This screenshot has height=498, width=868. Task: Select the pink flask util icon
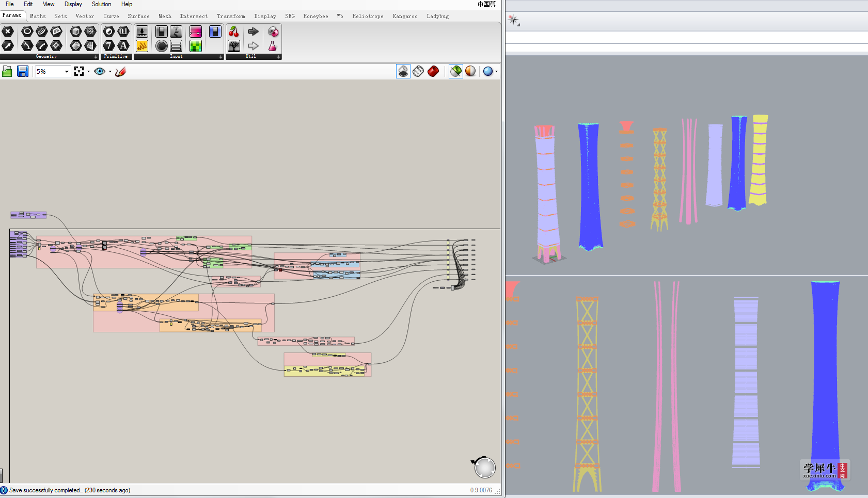click(273, 46)
